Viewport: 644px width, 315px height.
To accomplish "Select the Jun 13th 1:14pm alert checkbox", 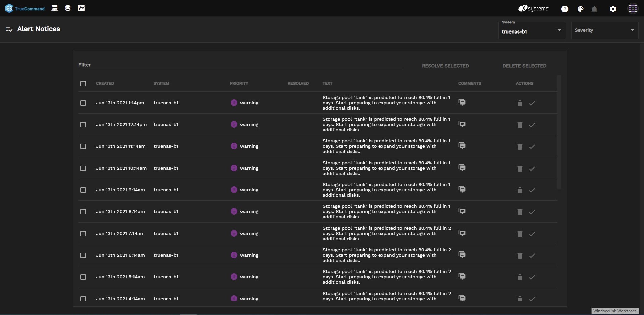I will (x=83, y=103).
